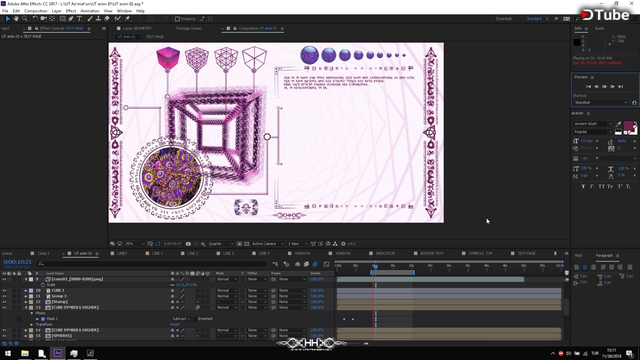Open the Mask 1 Subtract mode dropdown

click(x=181, y=319)
